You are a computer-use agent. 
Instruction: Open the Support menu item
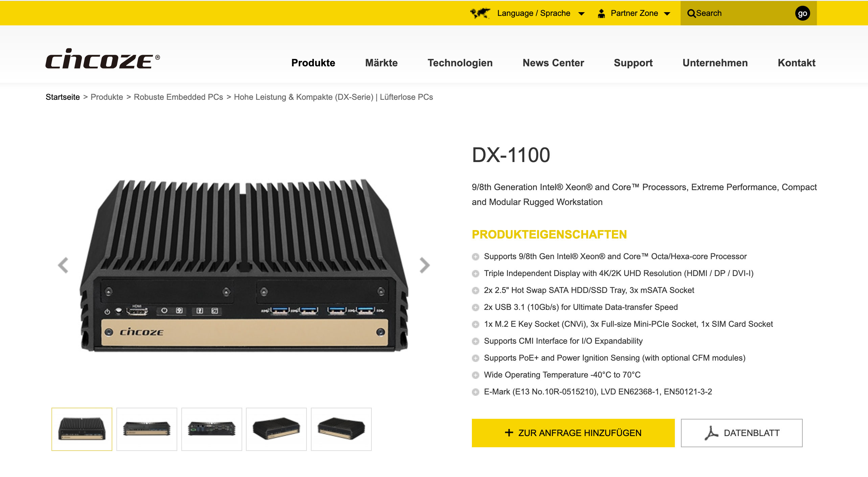coord(633,63)
